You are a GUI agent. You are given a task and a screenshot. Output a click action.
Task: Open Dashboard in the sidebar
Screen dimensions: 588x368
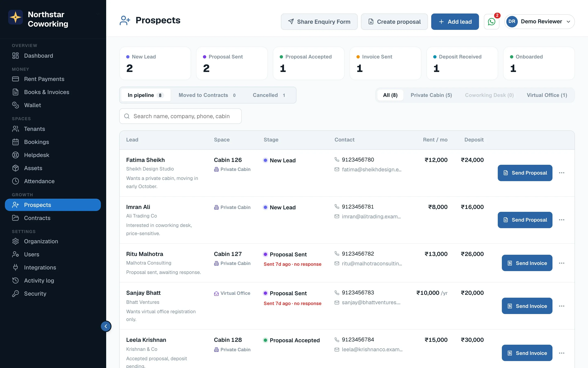[53, 56]
